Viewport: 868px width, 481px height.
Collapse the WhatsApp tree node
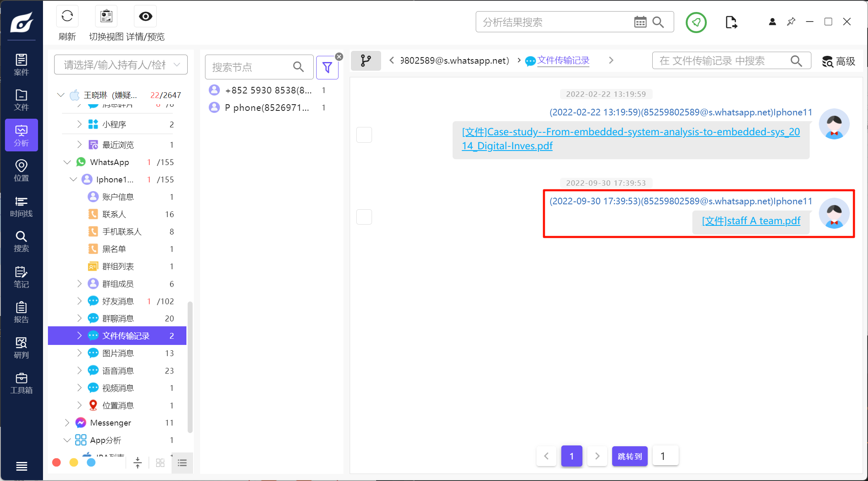point(67,162)
